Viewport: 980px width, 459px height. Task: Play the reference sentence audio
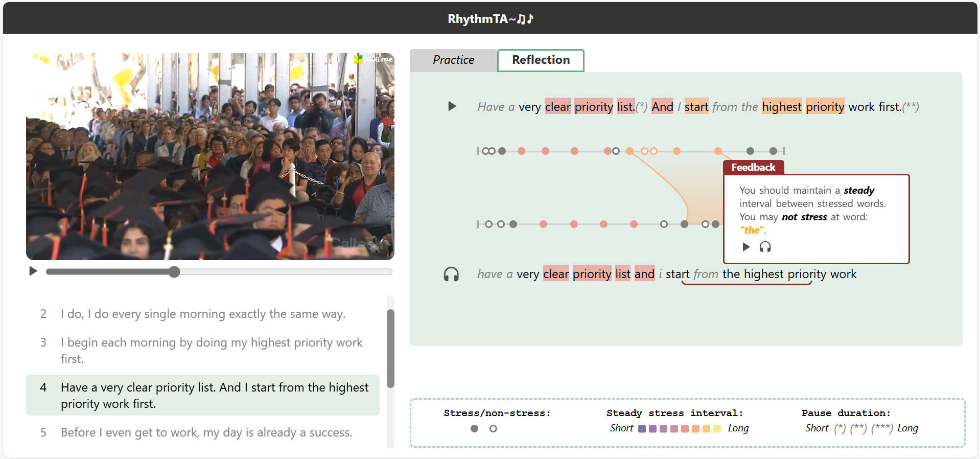(x=452, y=106)
